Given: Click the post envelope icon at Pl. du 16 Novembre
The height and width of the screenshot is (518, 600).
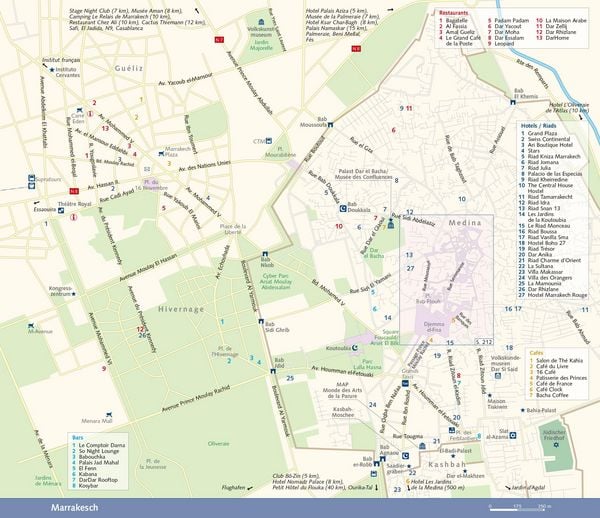Looking at the screenshot, I should (147, 169).
